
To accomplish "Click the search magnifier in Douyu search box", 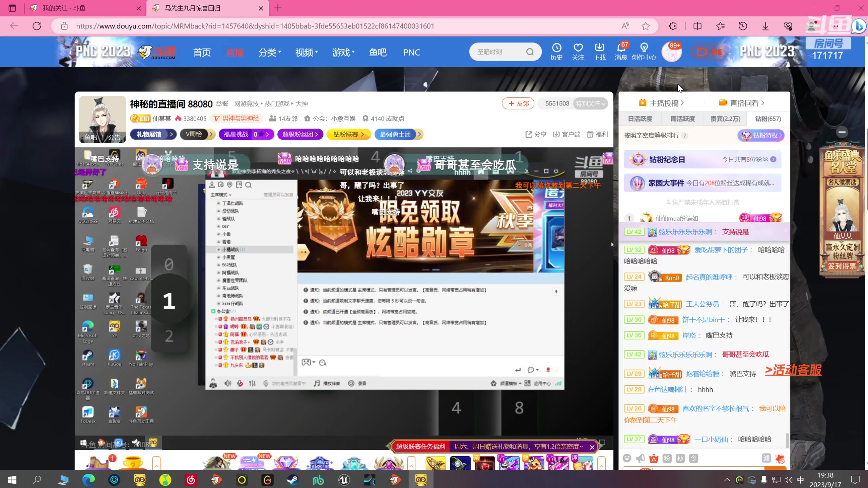I will pyautogui.click(x=530, y=52).
